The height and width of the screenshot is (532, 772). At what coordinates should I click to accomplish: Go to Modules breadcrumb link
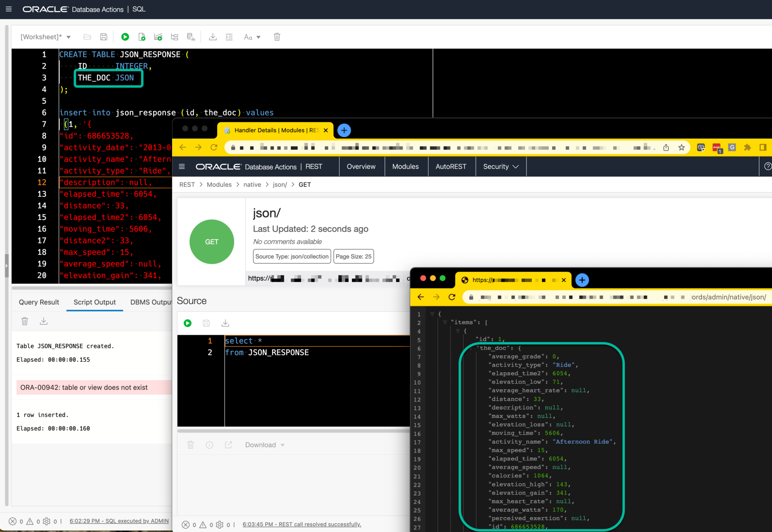(219, 185)
